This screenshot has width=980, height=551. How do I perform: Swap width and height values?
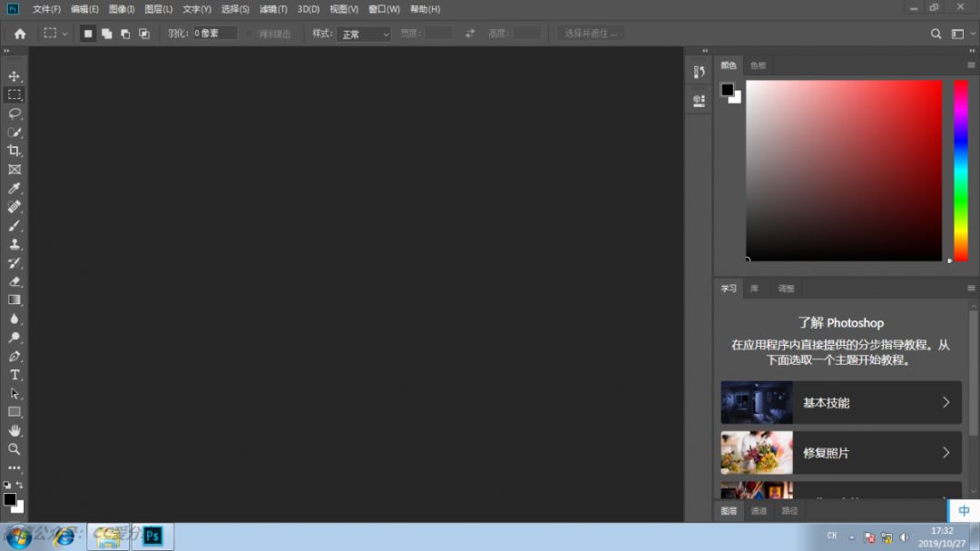[x=470, y=34]
